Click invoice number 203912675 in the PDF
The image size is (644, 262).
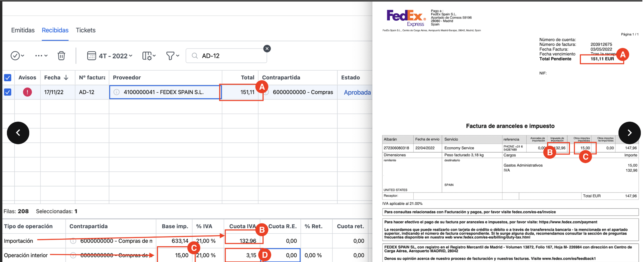click(601, 44)
